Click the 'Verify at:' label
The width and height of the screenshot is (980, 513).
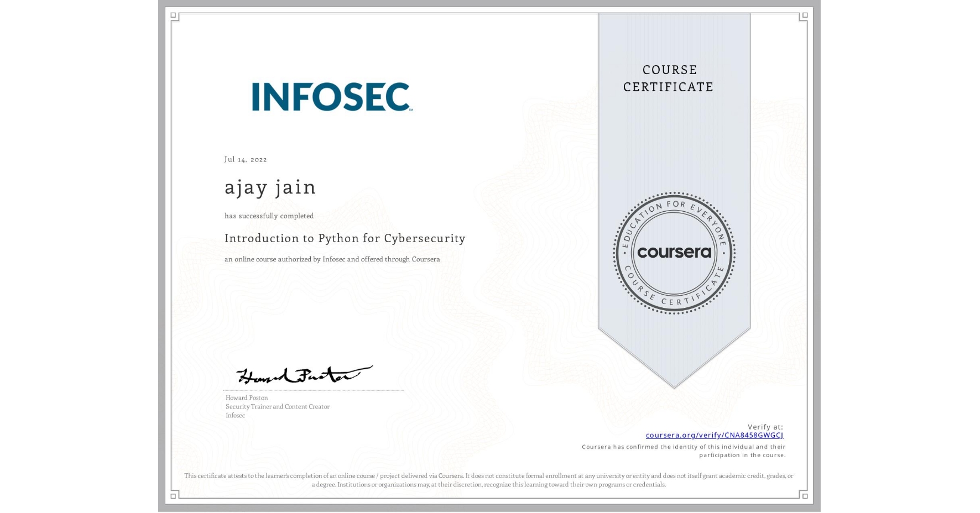(x=767, y=426)
